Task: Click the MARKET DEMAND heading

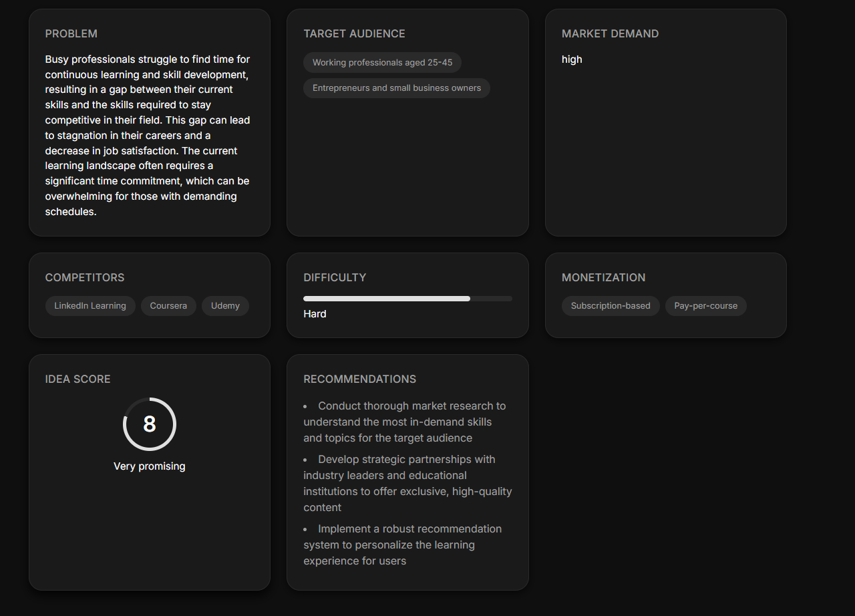Action: (610, 33)
